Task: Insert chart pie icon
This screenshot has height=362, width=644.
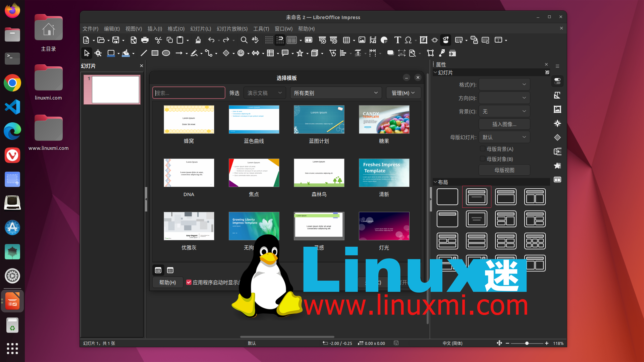Action: coord(384,40)
